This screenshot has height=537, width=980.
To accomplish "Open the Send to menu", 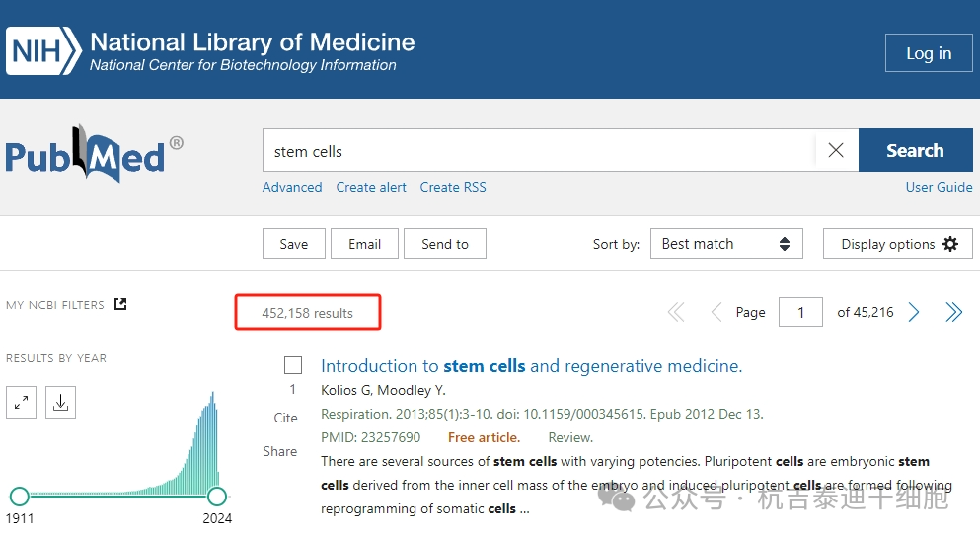I will 445,244.
